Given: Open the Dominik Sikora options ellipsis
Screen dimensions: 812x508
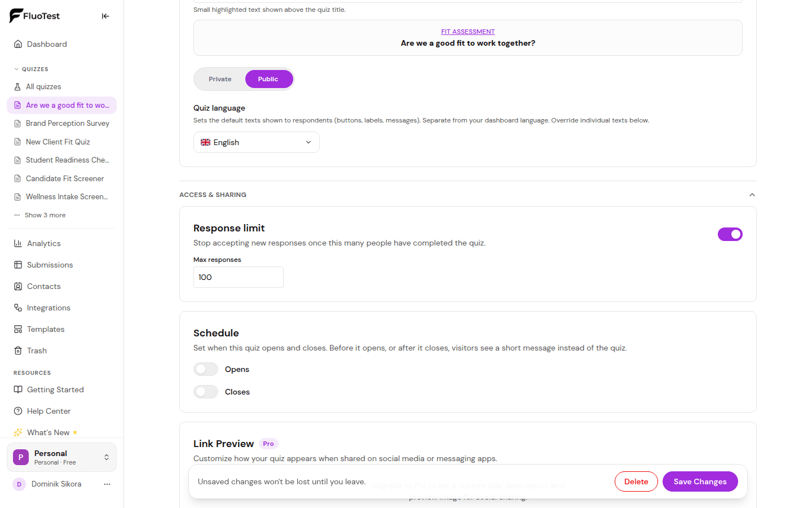Looking at the screenshot, I should (107, 484).
